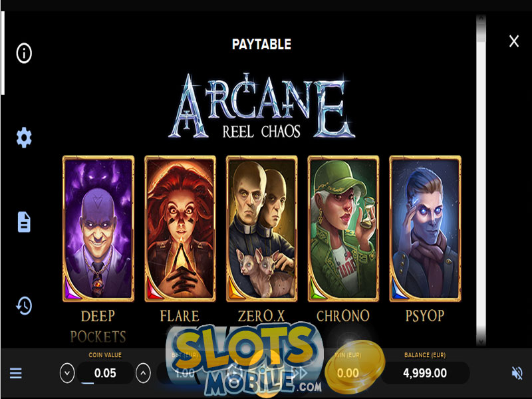The image size is (532, 399).
Task: Open the settings gear in sidebar
Action: coord(24,138)
